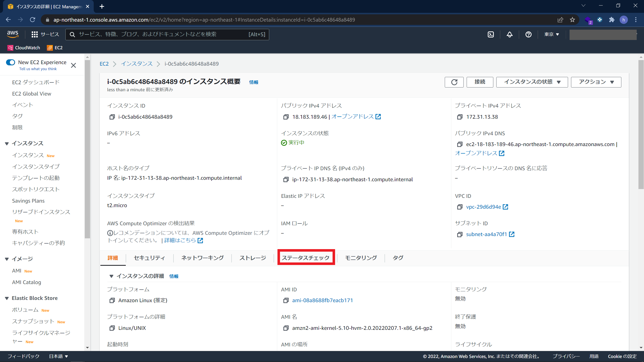Open the CloudWatch shortcut icon
Screen dimensions: 644x362
[10, 48]
